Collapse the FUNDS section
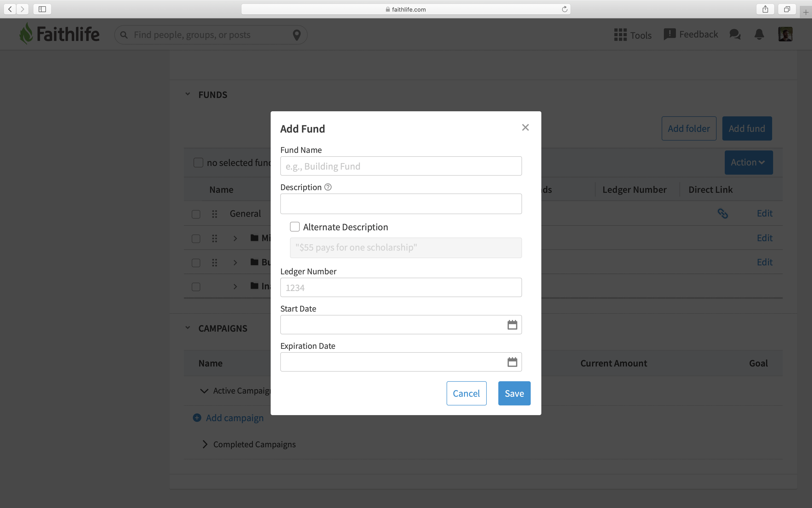Viewport: 812px width, 508px height. pyautogui.click(x=188, y=94)
